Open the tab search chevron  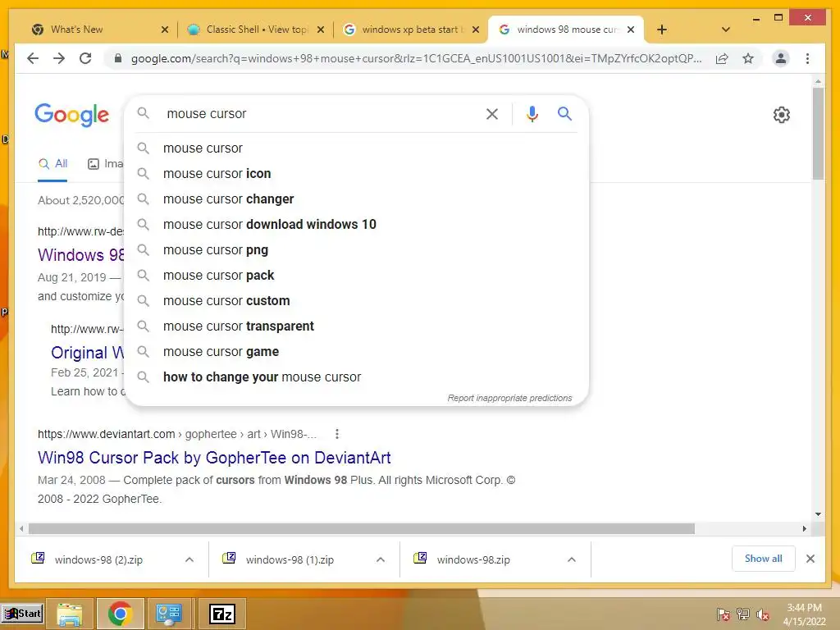(726, 30)
